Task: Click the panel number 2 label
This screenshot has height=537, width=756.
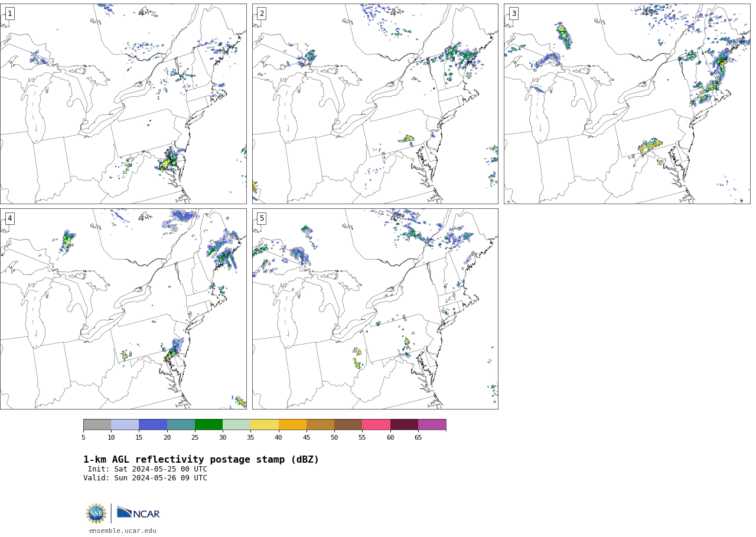Action: [262, 14]
